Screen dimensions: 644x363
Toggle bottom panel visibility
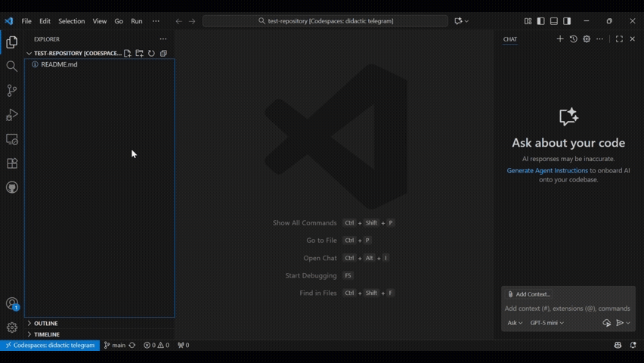pyautogui.click(x=554, y=21)
